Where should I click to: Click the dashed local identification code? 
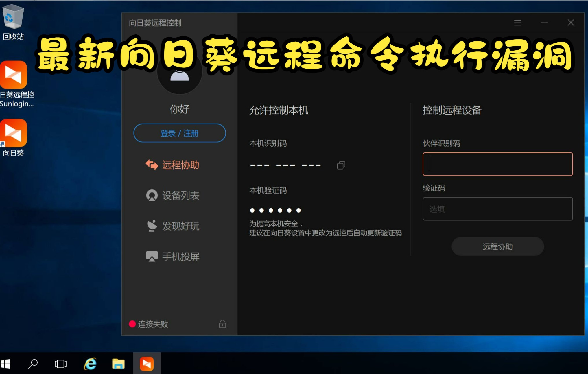(x=285, y=165)
